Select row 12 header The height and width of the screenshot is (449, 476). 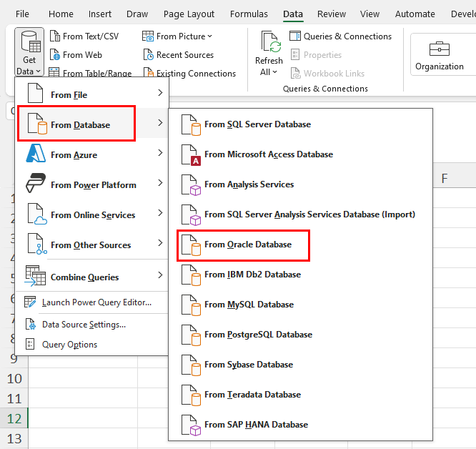point(14,419)
